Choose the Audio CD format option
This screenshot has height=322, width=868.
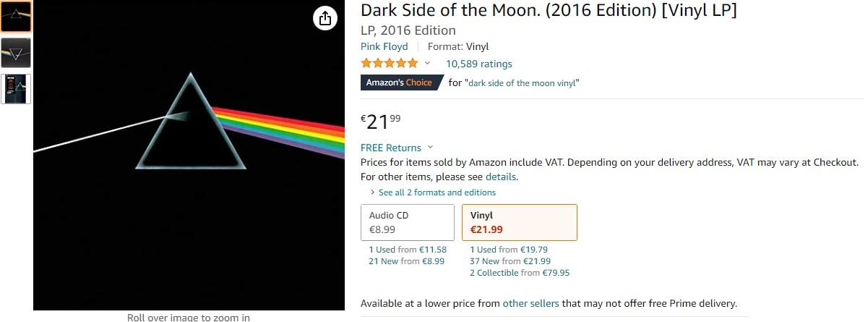click(407, 222)
